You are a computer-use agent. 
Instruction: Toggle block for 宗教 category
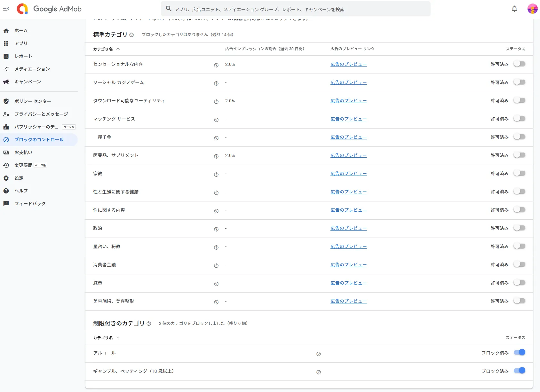point(520,173)
